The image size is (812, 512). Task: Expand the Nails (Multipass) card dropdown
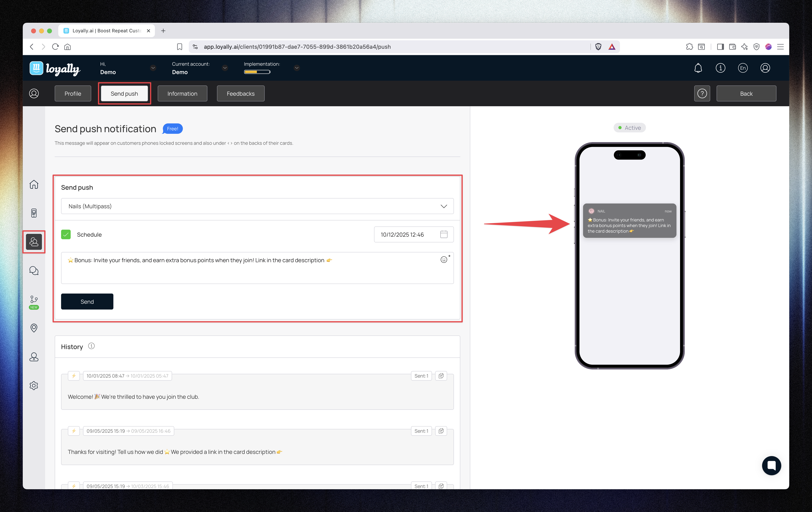coord(444,206)
